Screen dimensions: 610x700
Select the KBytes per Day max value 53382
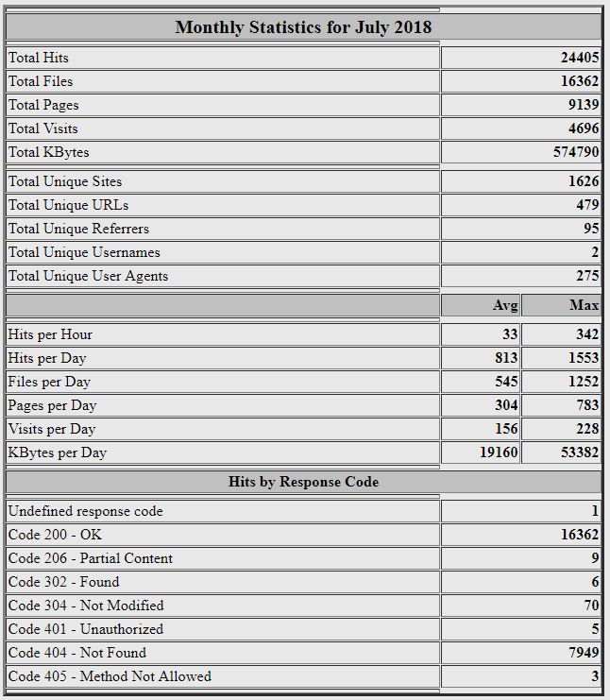click(580, 453)
